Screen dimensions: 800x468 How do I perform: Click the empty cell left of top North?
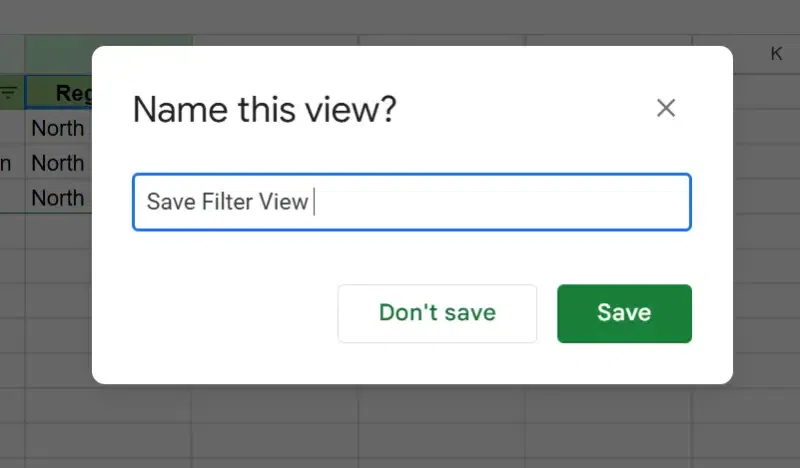(x=11, y=128)
